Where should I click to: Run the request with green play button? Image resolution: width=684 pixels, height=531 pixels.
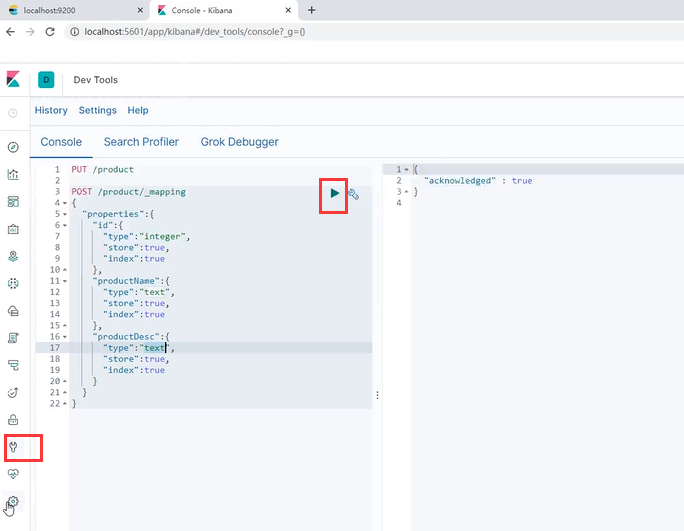[335, 193]
